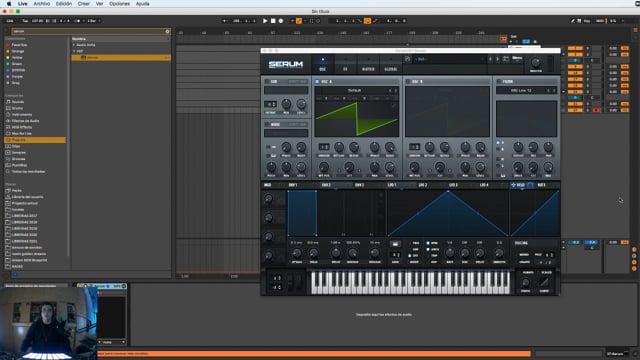
Task: Save the Serum preset with the disk icon
Action: click(x=407, y=59)
